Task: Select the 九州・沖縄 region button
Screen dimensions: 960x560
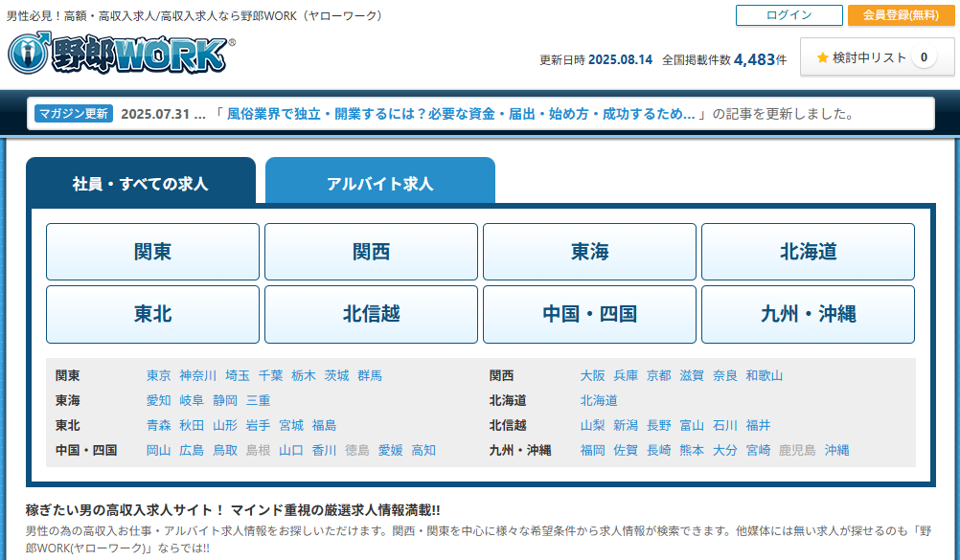Action: coord(809,314)
